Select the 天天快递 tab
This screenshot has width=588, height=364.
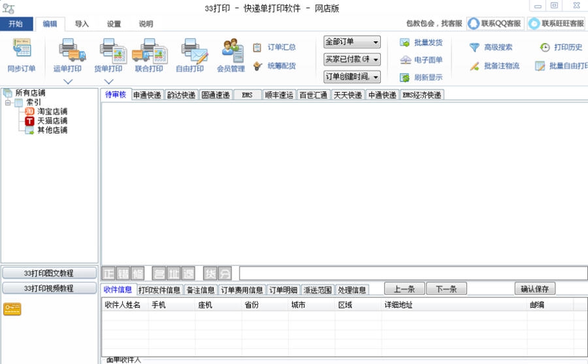point(348,95)
